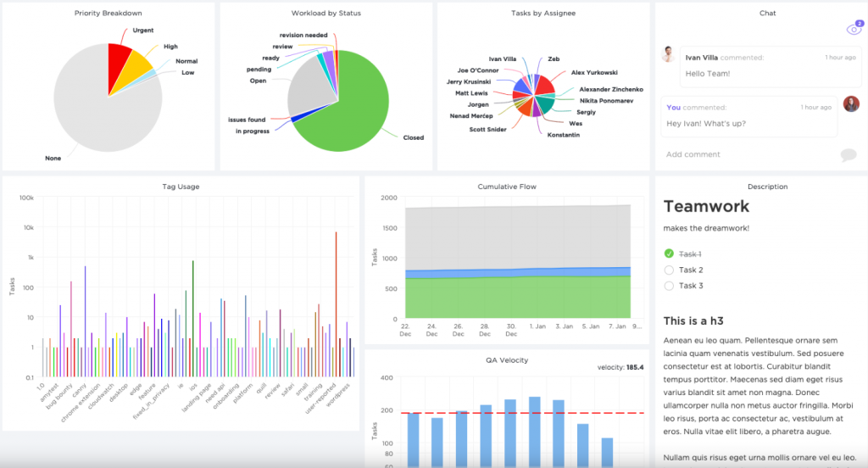Check the Task 3 checkbox

[669, 286]
